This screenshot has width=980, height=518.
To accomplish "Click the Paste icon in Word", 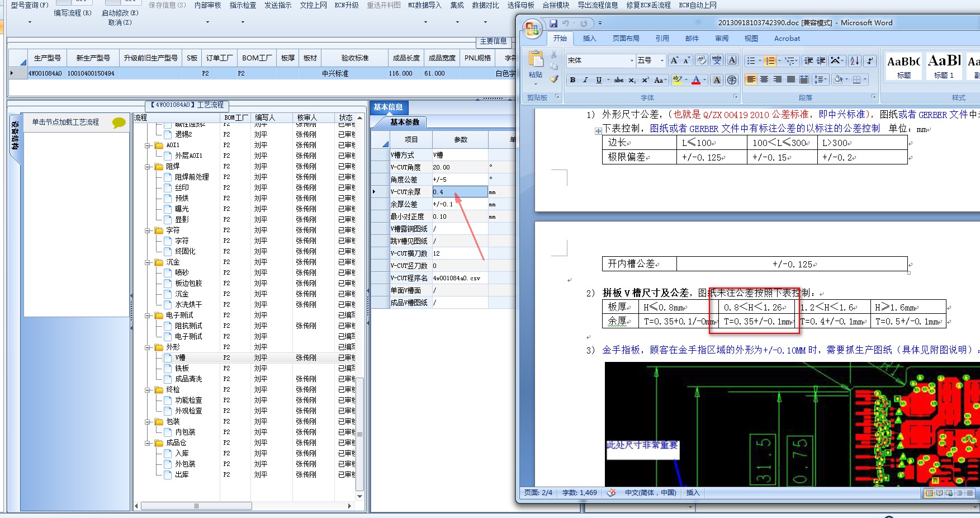I will [x=536, y=59].
